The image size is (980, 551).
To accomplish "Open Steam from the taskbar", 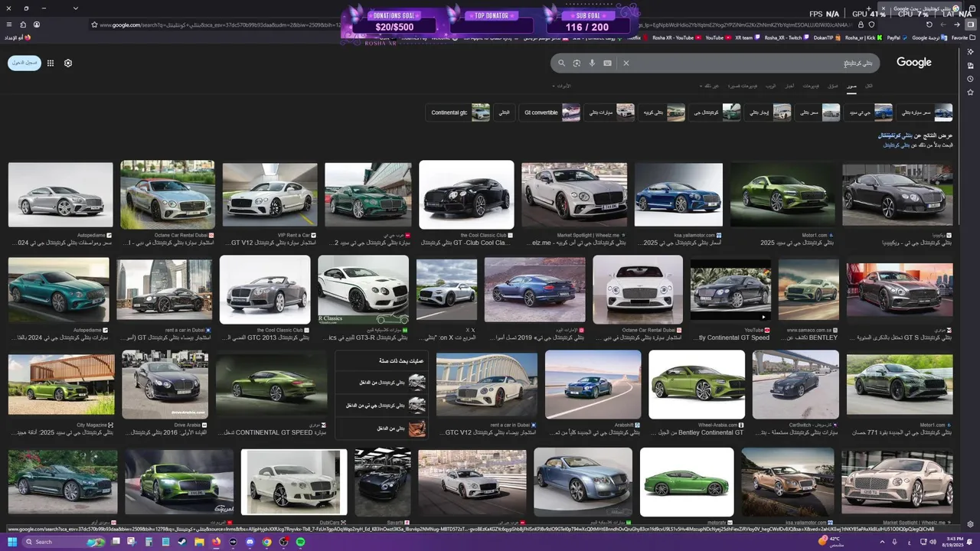I will click(x=182, y=542).
